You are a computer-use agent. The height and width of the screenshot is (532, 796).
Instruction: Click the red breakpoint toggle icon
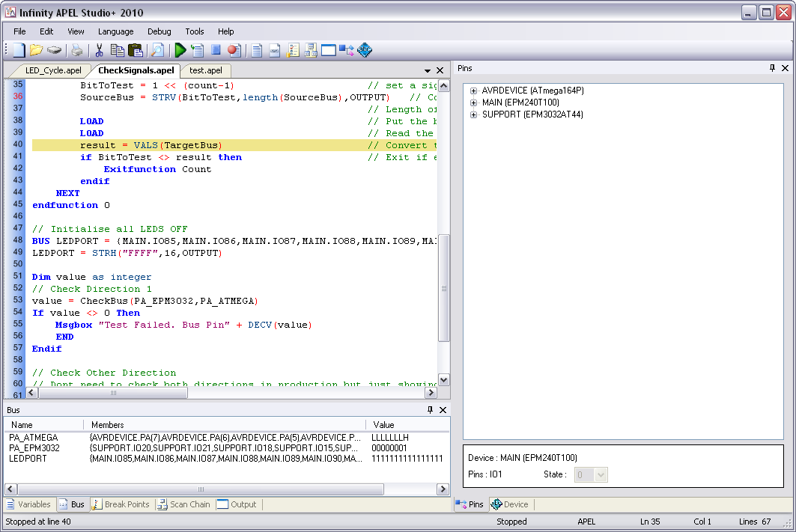tap(234, 51)
